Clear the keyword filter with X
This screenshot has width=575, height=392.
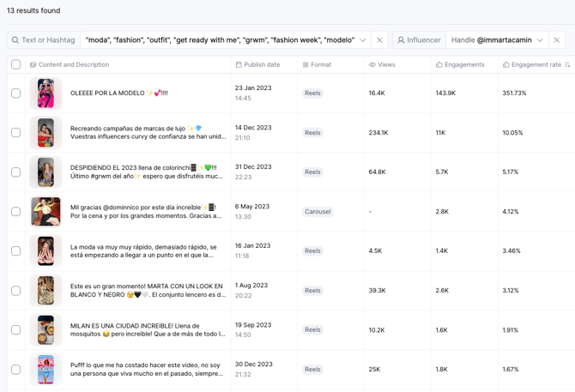click(379, 40)
